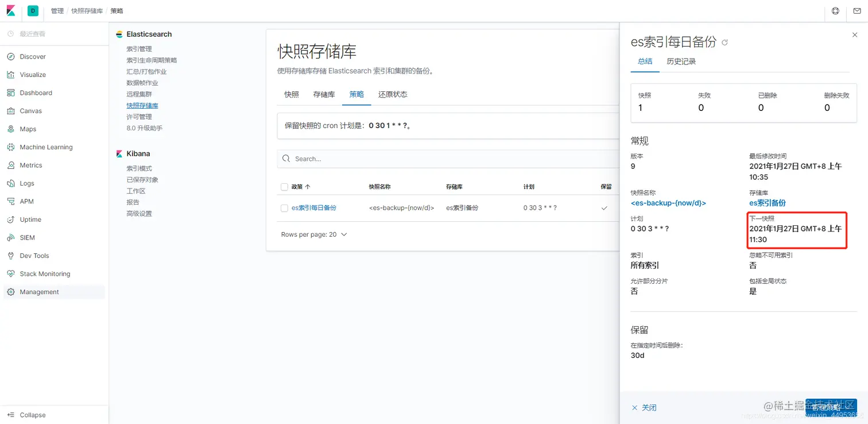Open 已保存对象 under Kibana
This screenshot has width=868, height=424.
(142, 180)
